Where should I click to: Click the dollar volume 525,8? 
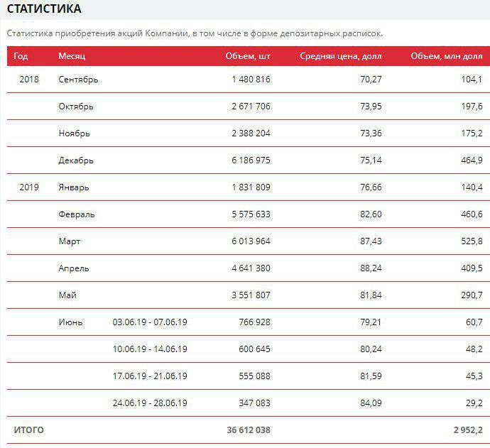click(x=472, y=241)
